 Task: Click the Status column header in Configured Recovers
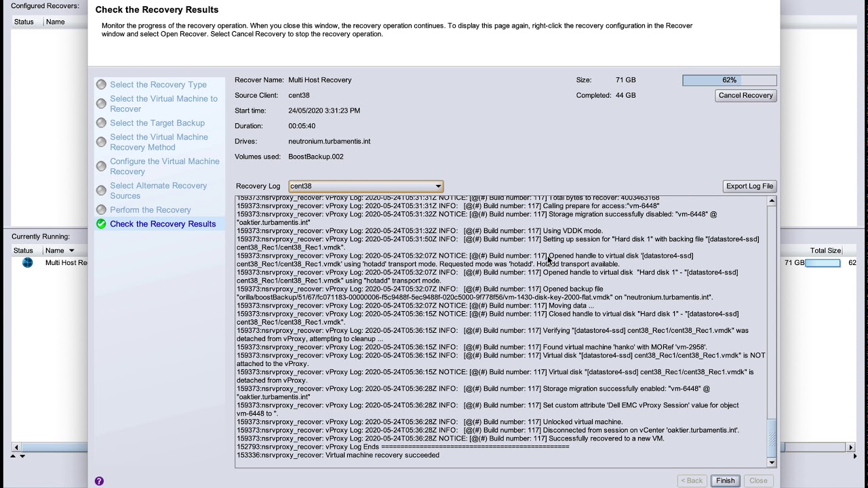(24, 22)
